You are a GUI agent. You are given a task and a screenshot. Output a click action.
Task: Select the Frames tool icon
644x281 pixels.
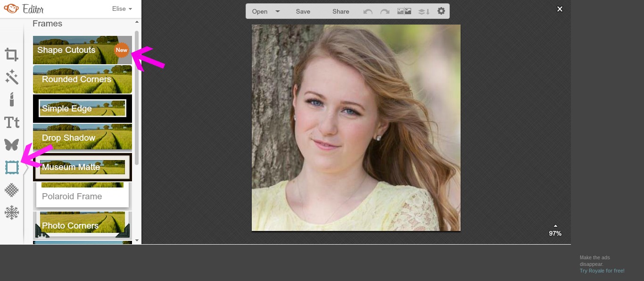click(x=11, y=167)
